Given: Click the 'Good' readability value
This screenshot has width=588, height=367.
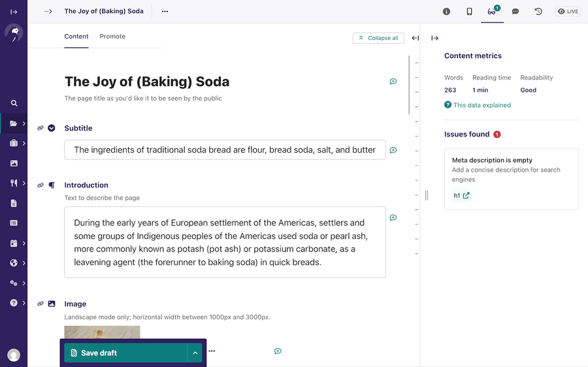Looking at the screenshot, I should coord(528,90).
